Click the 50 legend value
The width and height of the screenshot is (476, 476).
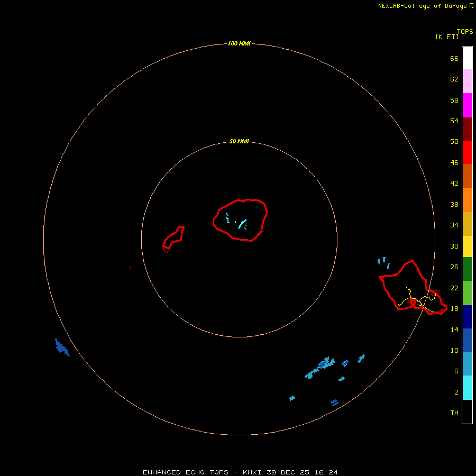(x=454, y=142)
